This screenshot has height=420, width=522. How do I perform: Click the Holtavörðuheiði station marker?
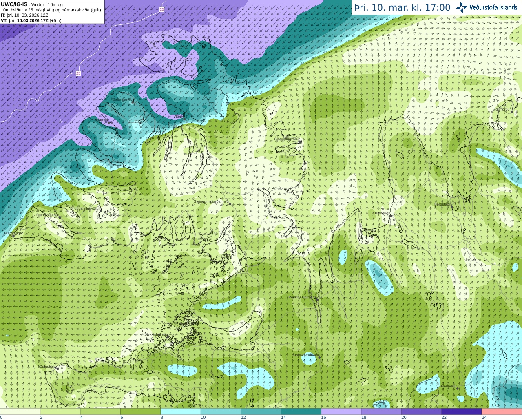click(319, 358)
